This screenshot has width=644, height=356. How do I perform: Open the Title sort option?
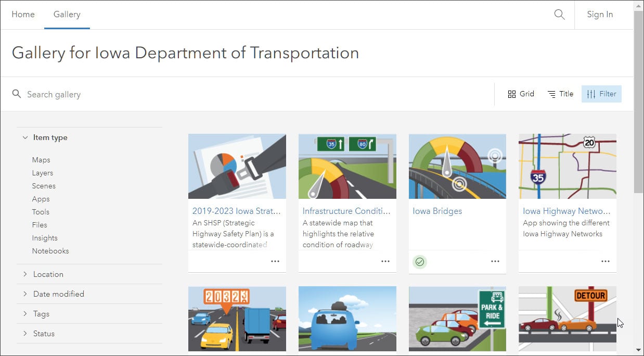[560, 94]
